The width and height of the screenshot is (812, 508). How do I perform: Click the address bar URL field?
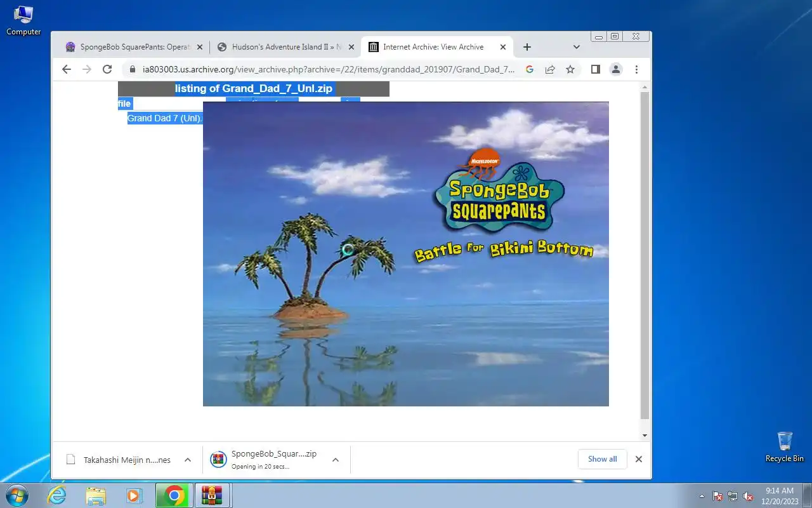329,69
